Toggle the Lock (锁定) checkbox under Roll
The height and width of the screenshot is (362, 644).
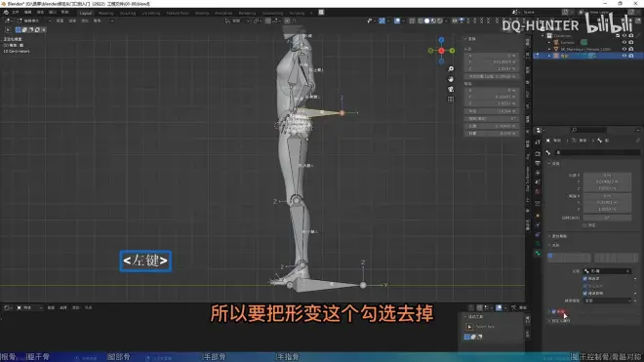pyautogui.click(x=584, y=225)
